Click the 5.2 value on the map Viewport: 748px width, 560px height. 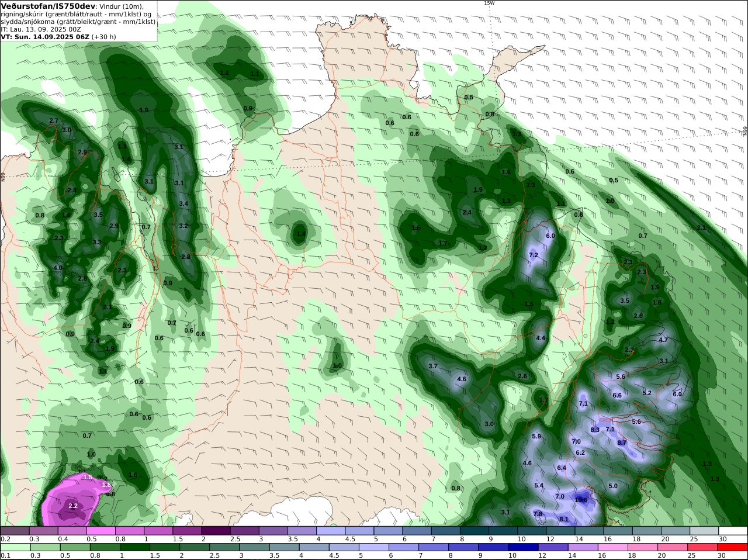[647, 393]
